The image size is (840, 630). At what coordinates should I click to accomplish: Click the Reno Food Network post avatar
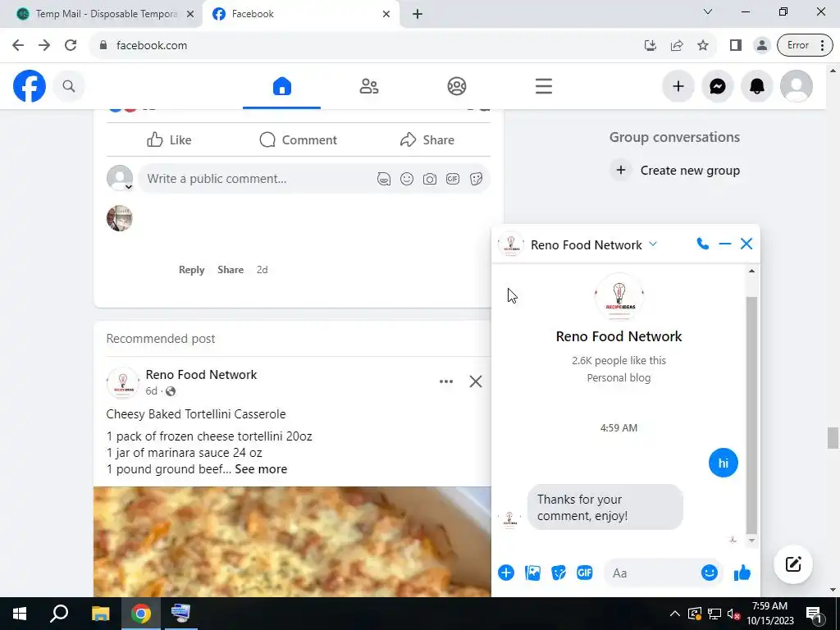point(123,382)
